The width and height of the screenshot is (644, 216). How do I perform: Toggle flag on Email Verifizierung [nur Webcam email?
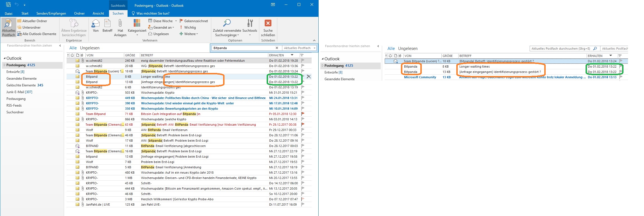tap(303, 124)
